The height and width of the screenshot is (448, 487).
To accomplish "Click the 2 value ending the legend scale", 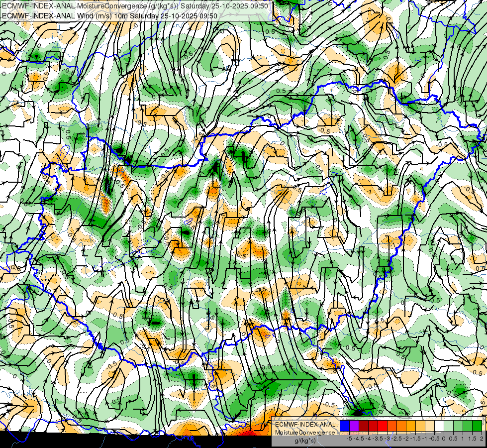I will point(482,439).
